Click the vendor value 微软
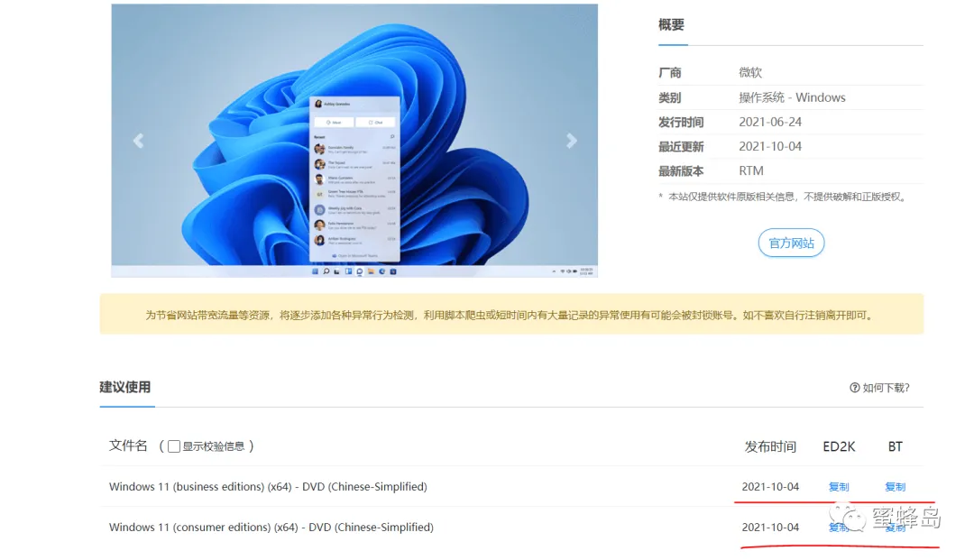This screenshot has width=974, height=560. coord(750,73)
